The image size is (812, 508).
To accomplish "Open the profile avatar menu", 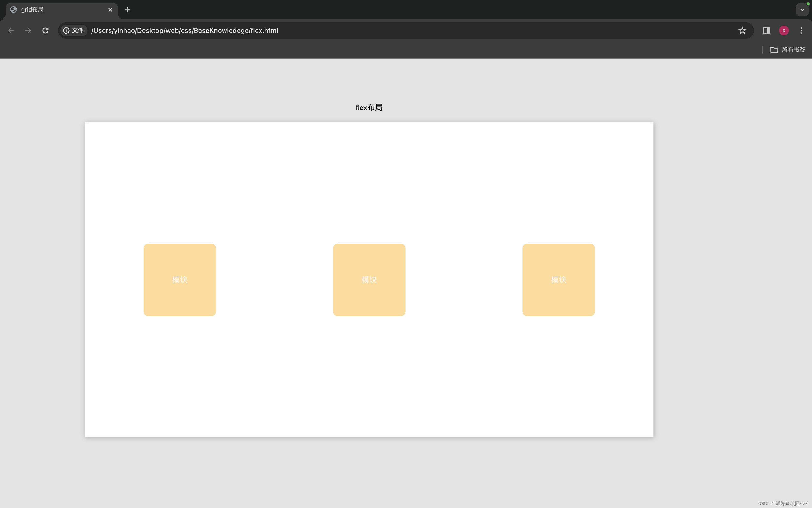I will [784, 30].
